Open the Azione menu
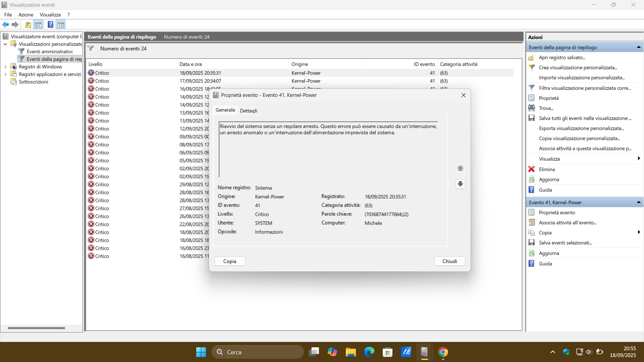The image size is (644, 362). 25,15
